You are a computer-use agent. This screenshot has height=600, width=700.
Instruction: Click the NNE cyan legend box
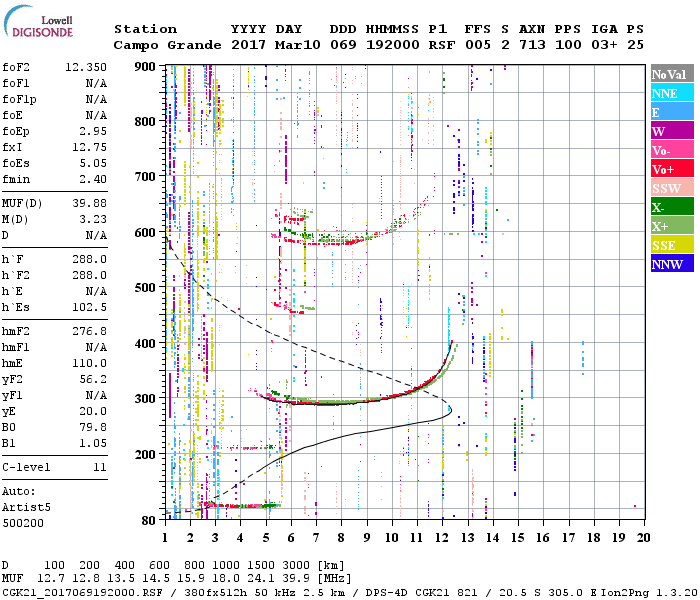tap(671, 93)
